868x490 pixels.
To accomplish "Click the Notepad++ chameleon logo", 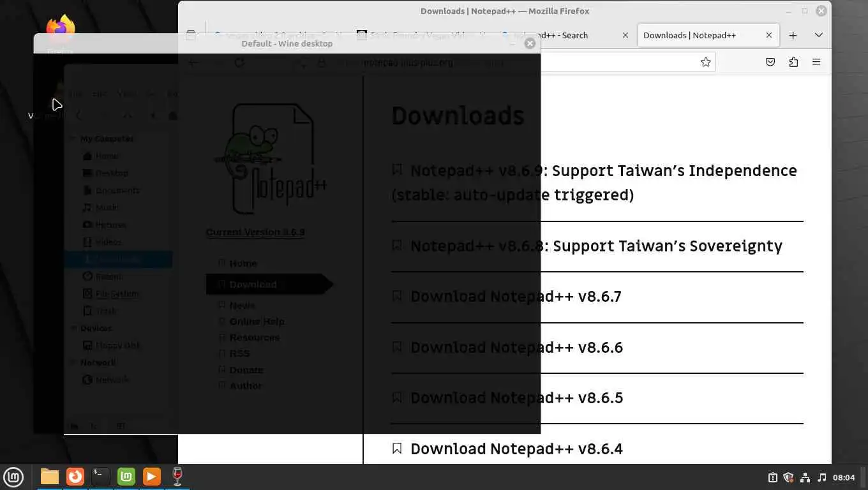I will tap(269, 160).
